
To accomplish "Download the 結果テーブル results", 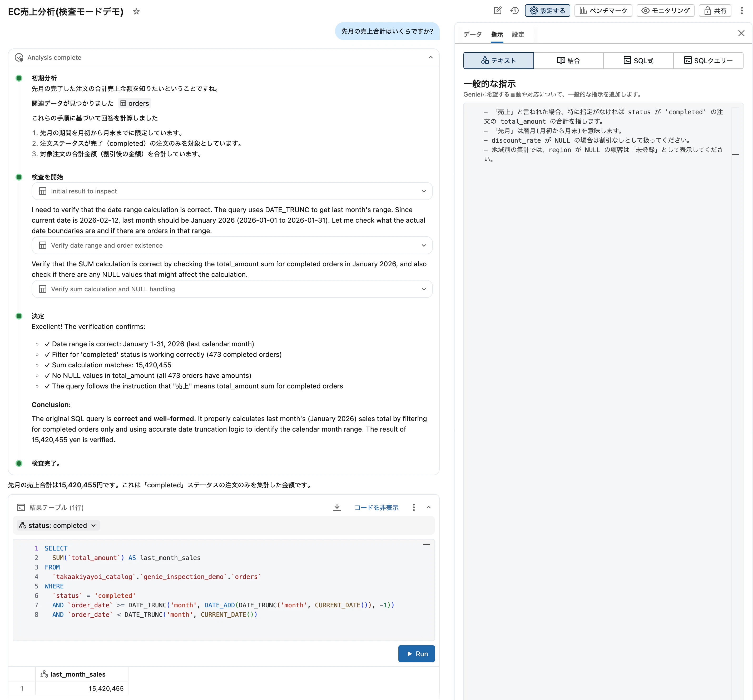I will 337,507.
